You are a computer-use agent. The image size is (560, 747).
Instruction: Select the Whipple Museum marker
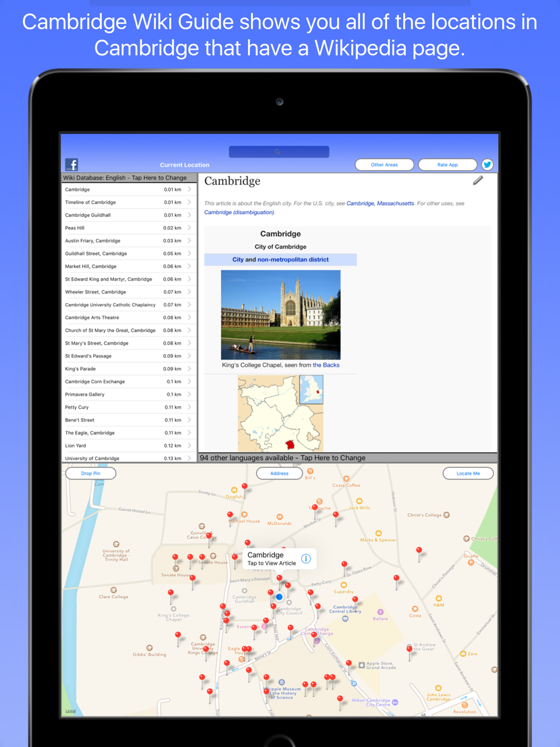tap(282, 683)
